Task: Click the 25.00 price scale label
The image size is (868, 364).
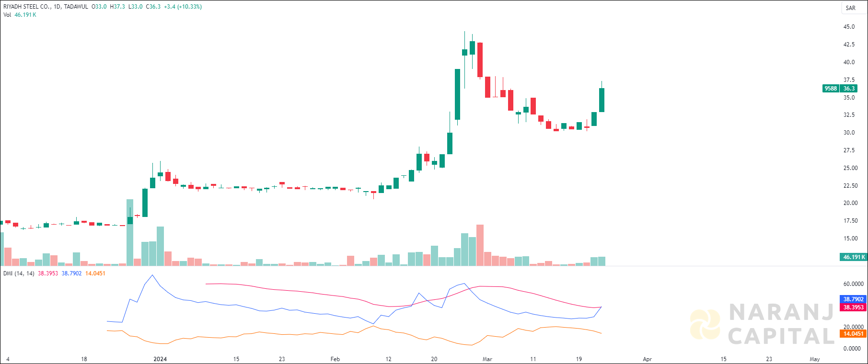Action: point(851,168)
